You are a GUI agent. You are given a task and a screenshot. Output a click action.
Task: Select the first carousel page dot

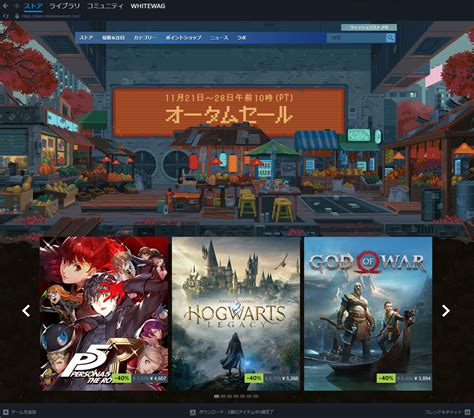click(216, 396)
